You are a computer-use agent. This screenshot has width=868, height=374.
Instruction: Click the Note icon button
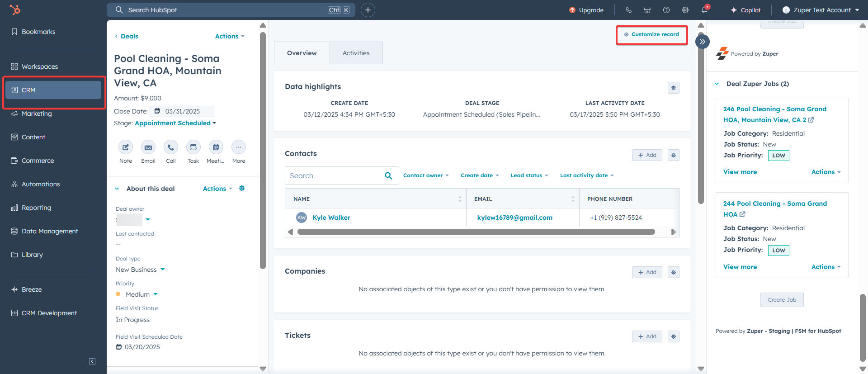(x=126, y=147)
